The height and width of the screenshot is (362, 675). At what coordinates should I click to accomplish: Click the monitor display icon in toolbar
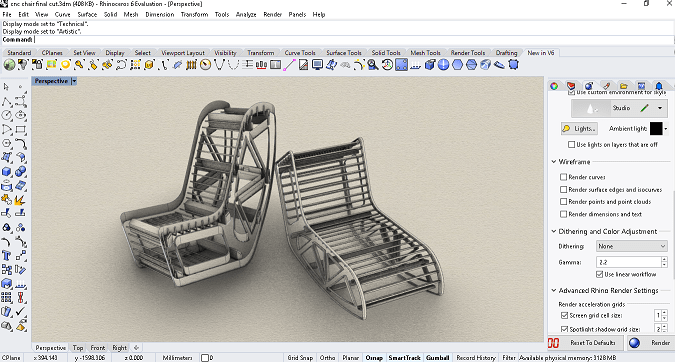coord(317,65)
